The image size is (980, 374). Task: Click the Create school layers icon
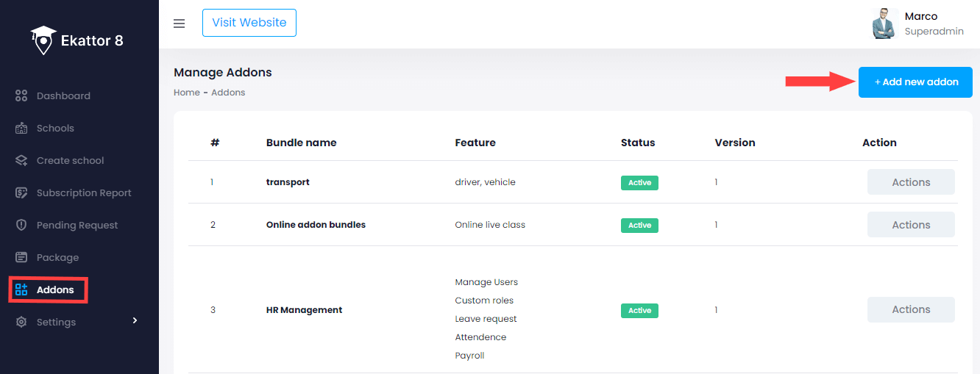21,161
